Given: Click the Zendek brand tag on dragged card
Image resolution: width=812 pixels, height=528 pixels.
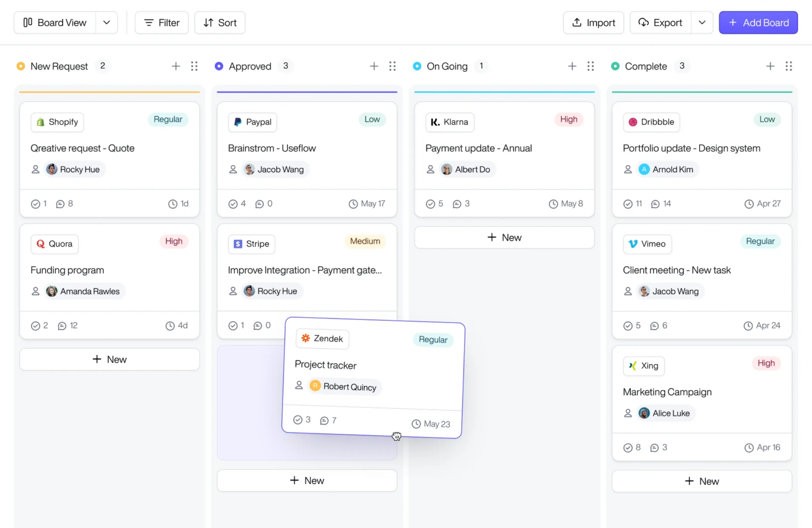Looking at the screenshot, I should point(322,338).
